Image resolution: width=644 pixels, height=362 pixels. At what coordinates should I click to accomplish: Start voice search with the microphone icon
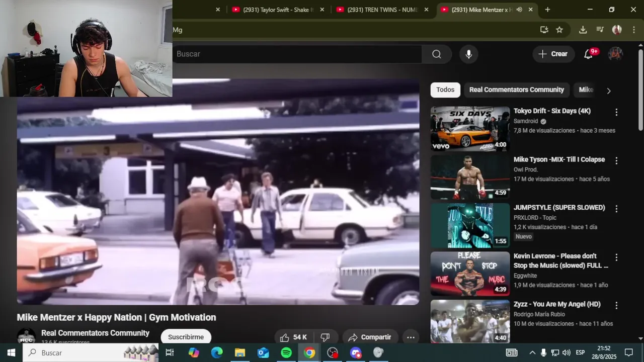coord(468,54)
